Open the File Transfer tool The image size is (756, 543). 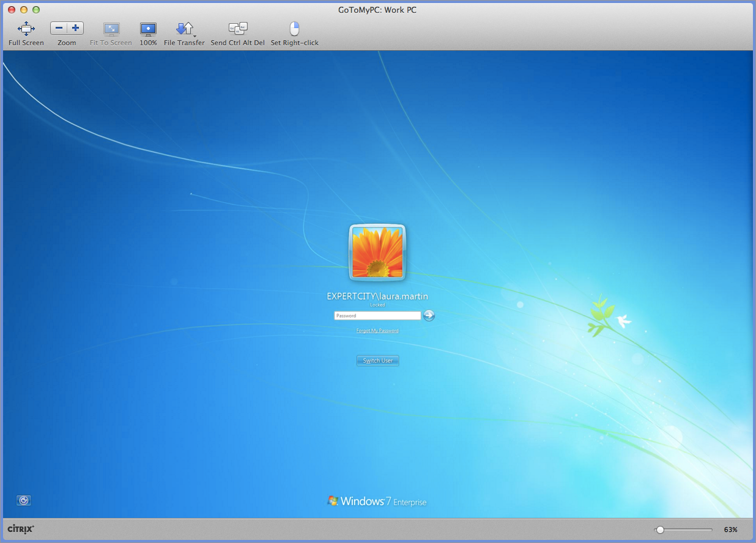[184, 29]
